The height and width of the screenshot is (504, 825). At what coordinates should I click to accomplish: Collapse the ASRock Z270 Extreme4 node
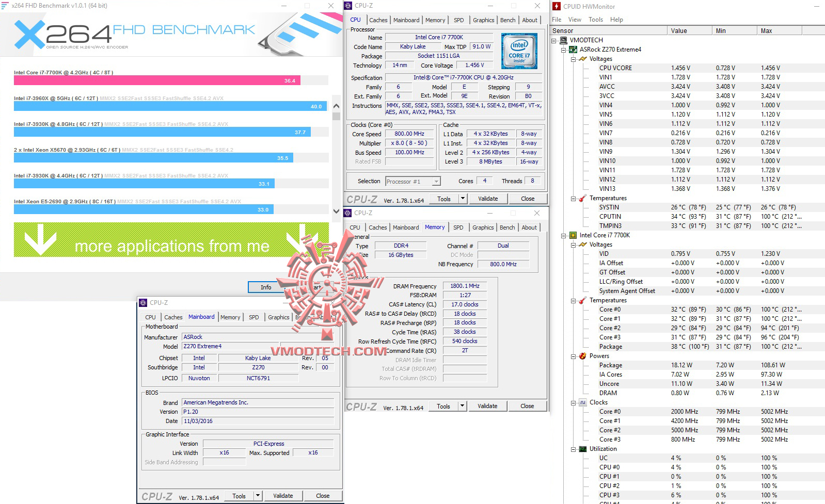[564, 50]
